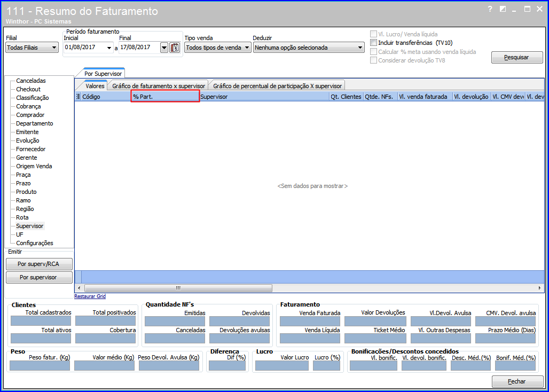Screen dimensions: 549x392
Task: Select UF in the side tree
Action: click(20, 234)
